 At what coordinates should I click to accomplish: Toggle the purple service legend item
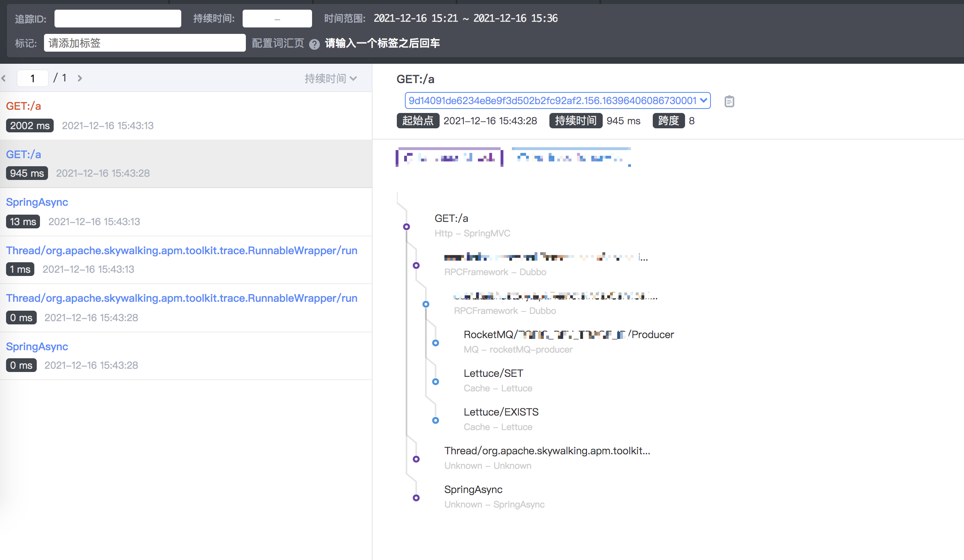point(448,157)
